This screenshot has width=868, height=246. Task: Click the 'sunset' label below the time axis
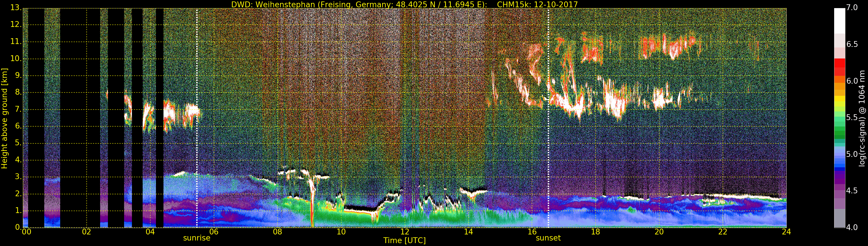point(548,238)
